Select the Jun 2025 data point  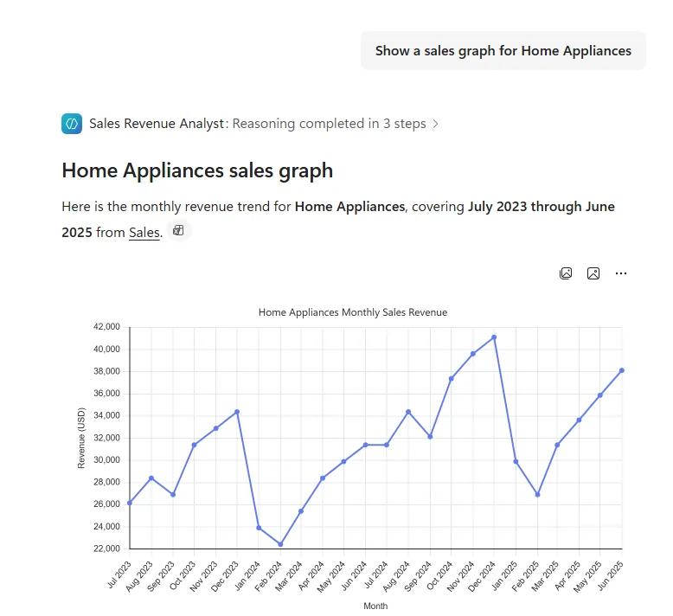click(621, 370)
